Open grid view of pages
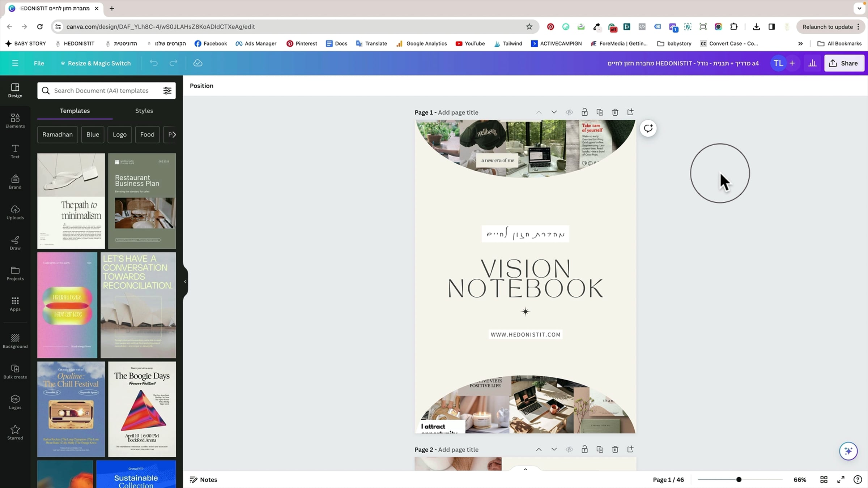This screenshot has width=868, height=488. coord(824,480)
